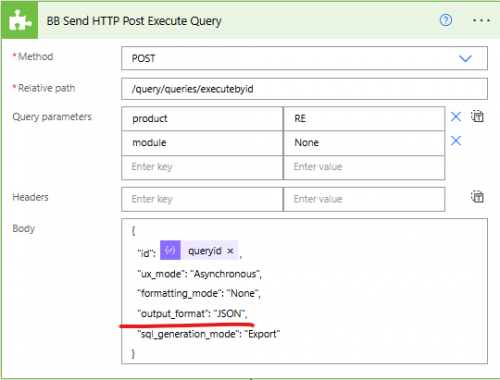Remove the product query parameter row
The width and height of the screenshot is (500, 380).
[x=456, y=117]
